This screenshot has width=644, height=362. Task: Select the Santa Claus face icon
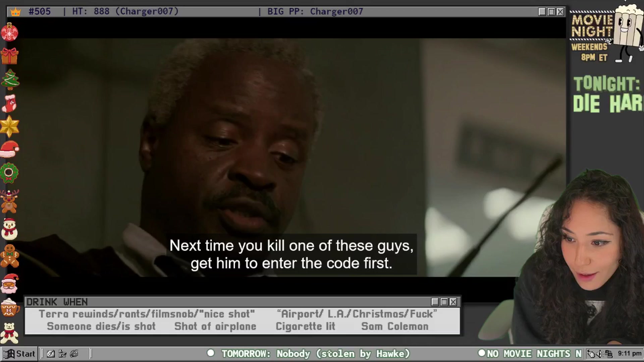pos(10,284)
